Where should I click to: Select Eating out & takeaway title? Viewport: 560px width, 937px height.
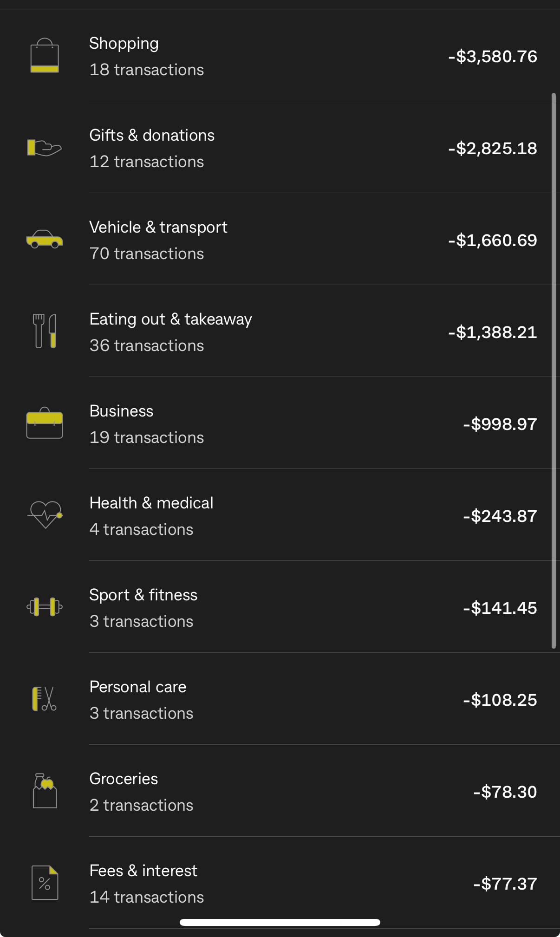pos(170,319)
